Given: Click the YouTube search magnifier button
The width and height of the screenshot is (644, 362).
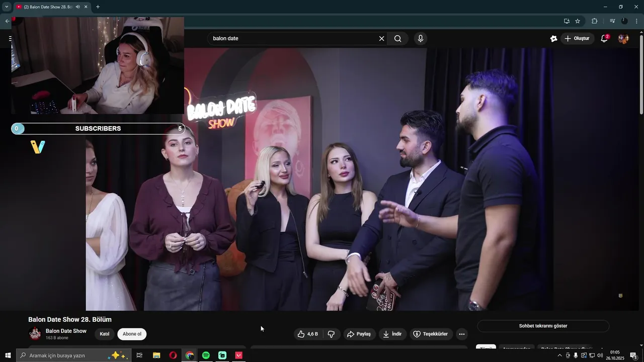Looking at the screenshot, I should coord(397,39).
